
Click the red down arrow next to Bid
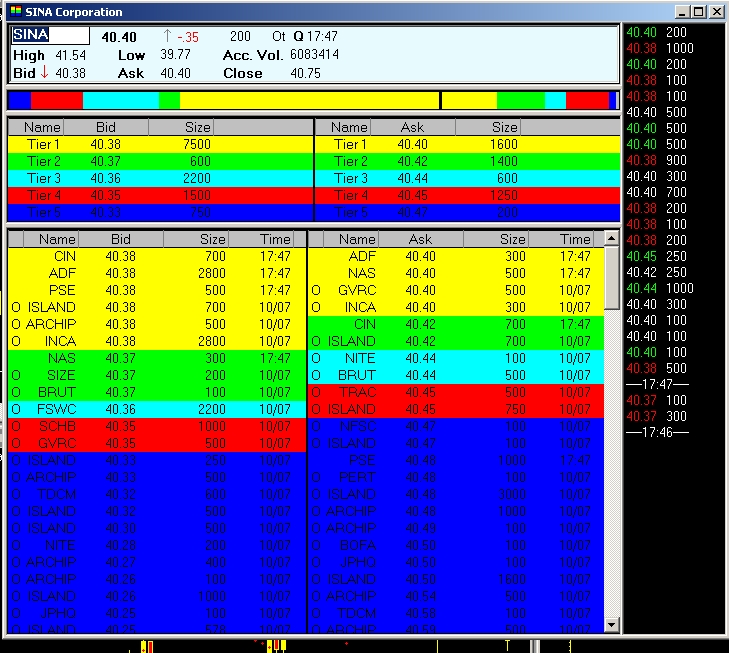(x=45, y=72)
